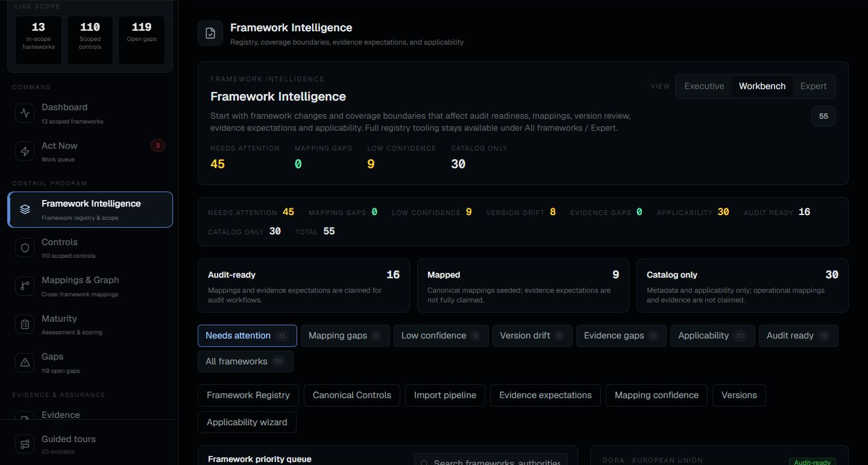Viewport: 868px width, 465px height.
Task: Click the Framework Intelligence header document icon
Action: 210,33
